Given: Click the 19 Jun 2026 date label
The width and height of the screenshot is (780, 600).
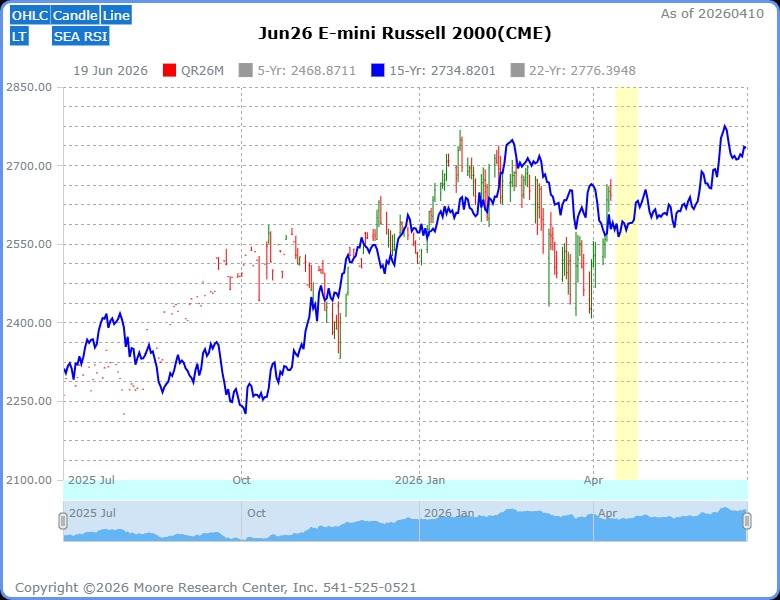Looking at the screenshot, I should [x=110, y=71].
